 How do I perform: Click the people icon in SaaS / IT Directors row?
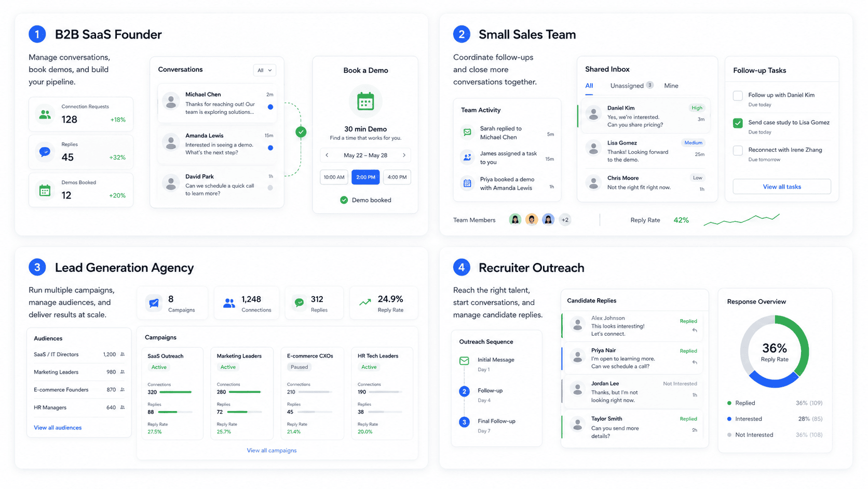pos(123,354)
